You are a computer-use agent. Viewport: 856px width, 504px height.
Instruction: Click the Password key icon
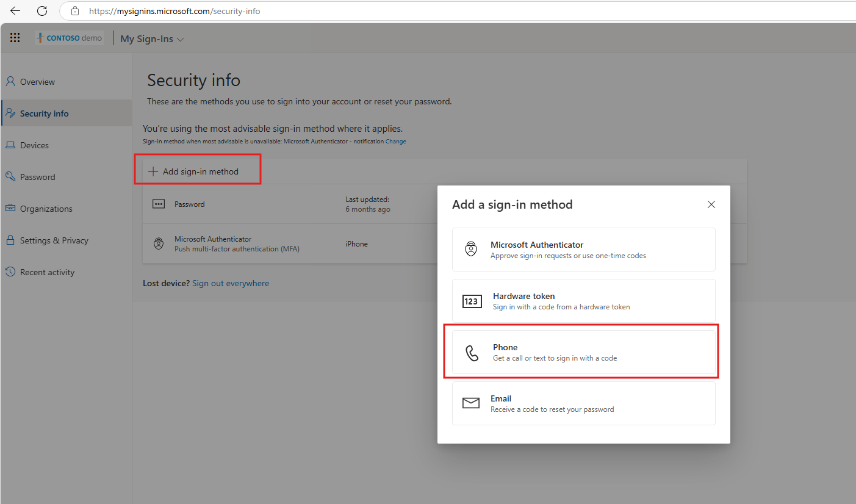(x=10, y=176)
